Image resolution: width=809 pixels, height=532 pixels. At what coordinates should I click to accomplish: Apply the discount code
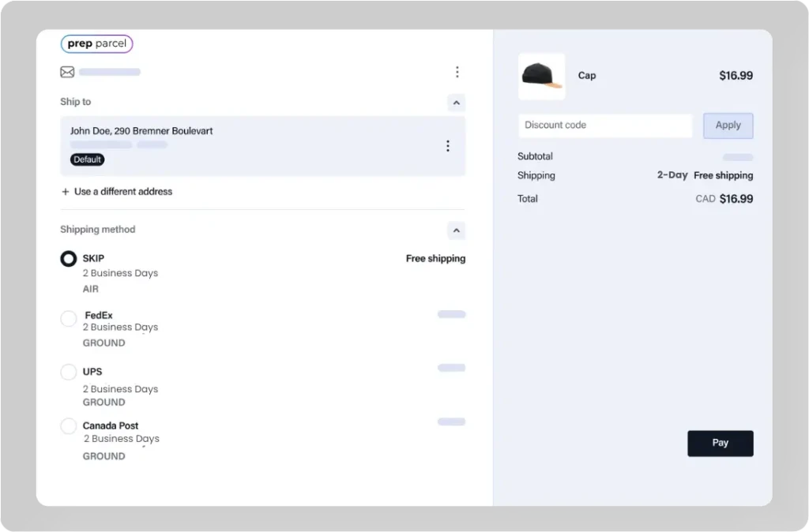[x=728, y=126]
